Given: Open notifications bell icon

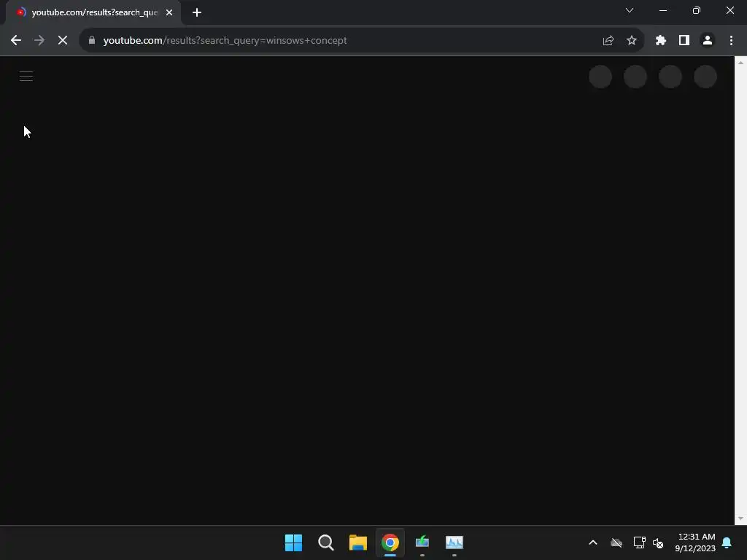Looking at the screenshot, I should click(x=727, y=542).
